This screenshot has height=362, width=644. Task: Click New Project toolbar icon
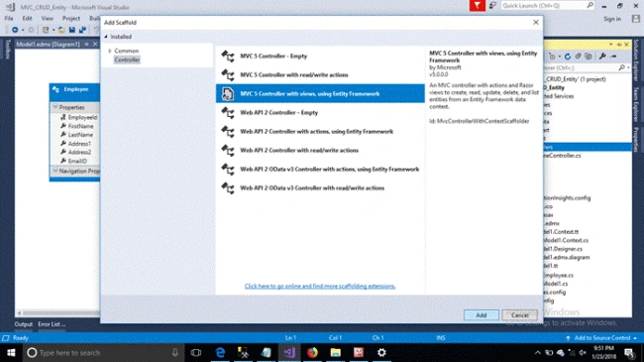pos(46,30)
